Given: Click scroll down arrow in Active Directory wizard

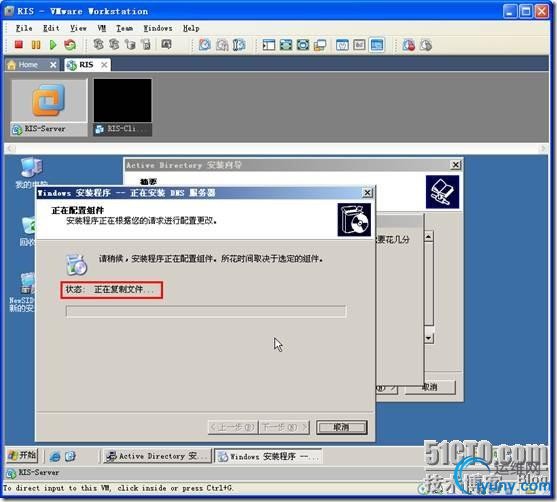Looking at the screenshot, I should pos(429,338).
